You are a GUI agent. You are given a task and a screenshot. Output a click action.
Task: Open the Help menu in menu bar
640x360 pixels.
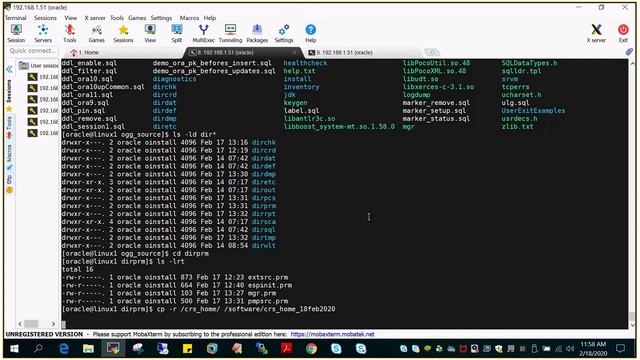210,18
